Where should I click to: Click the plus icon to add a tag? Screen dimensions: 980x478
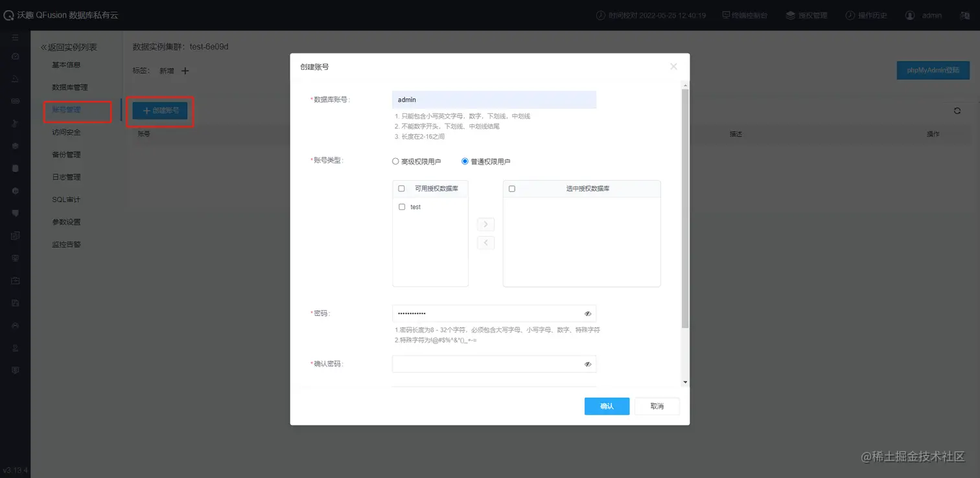[x=185, y=71]
